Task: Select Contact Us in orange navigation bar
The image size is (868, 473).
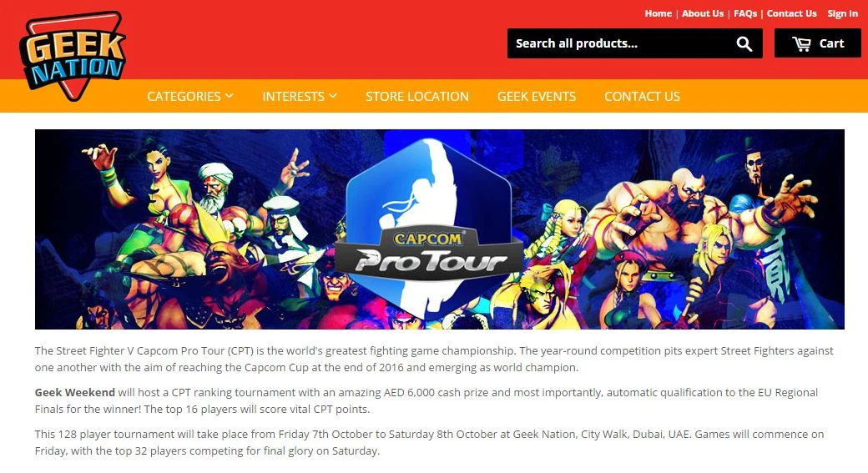Action: [x=642, y=96]
